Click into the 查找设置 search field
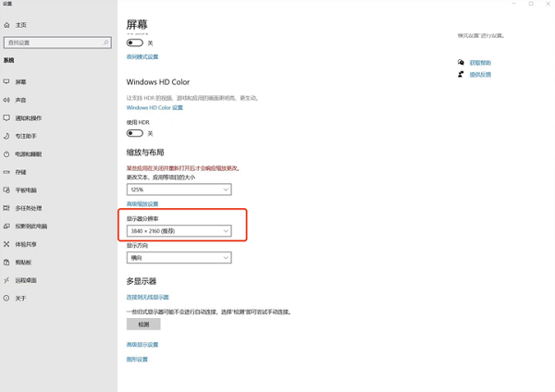Image resolution: width=555 pixels, height=392 pixels. point(57,43)
